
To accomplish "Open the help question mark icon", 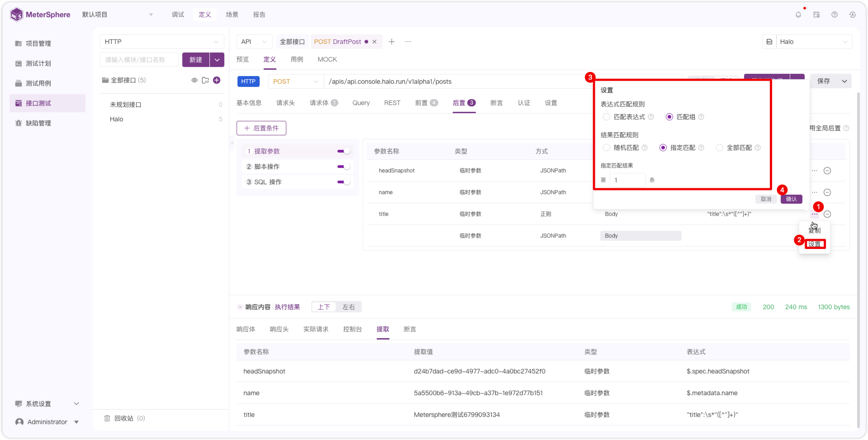I will pos(835,14).
